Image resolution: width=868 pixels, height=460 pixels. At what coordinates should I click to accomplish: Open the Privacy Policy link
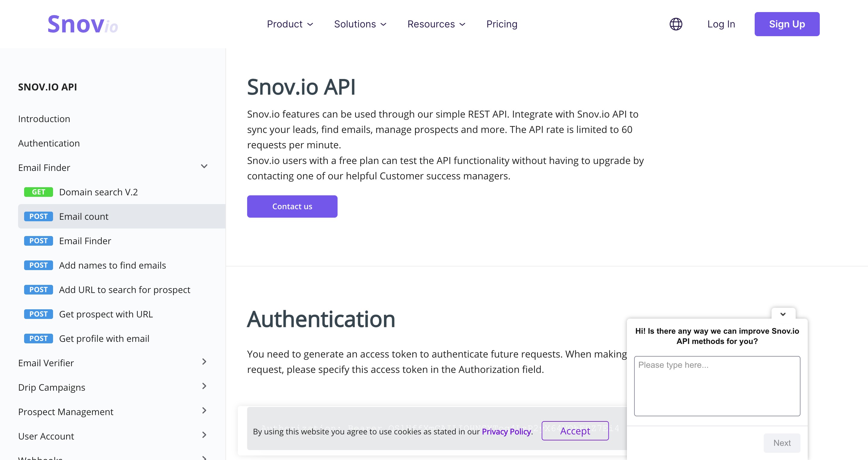click(x=507, y=432)
